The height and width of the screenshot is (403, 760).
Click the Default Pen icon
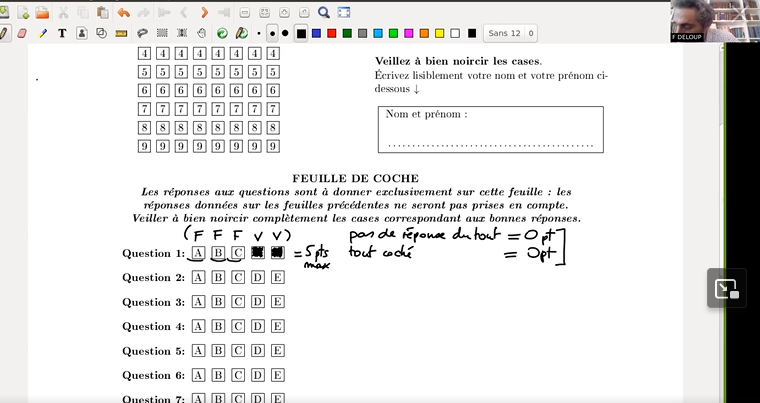(241, 33)
